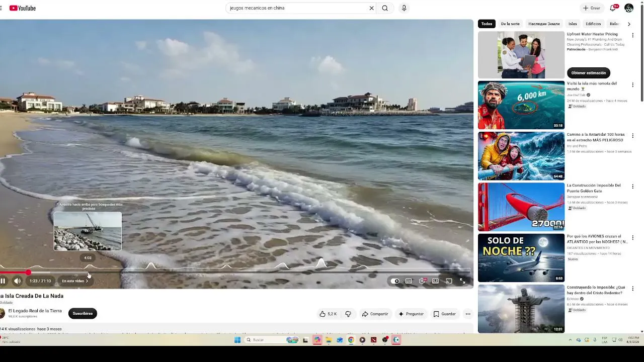Like the video with 5,2 K likes
Viewport: 644px width, 362px height.
tap(328, 314)
